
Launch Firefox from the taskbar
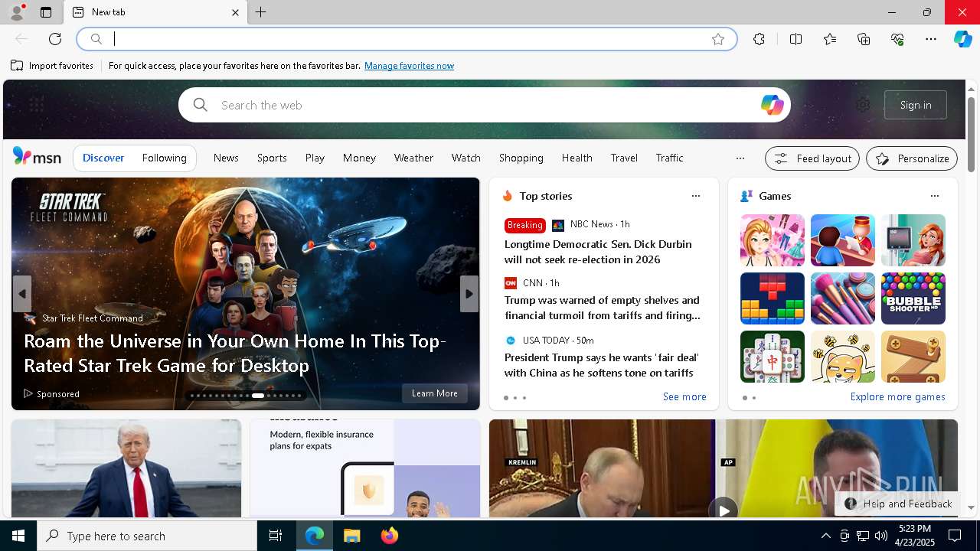pos(390,536)
